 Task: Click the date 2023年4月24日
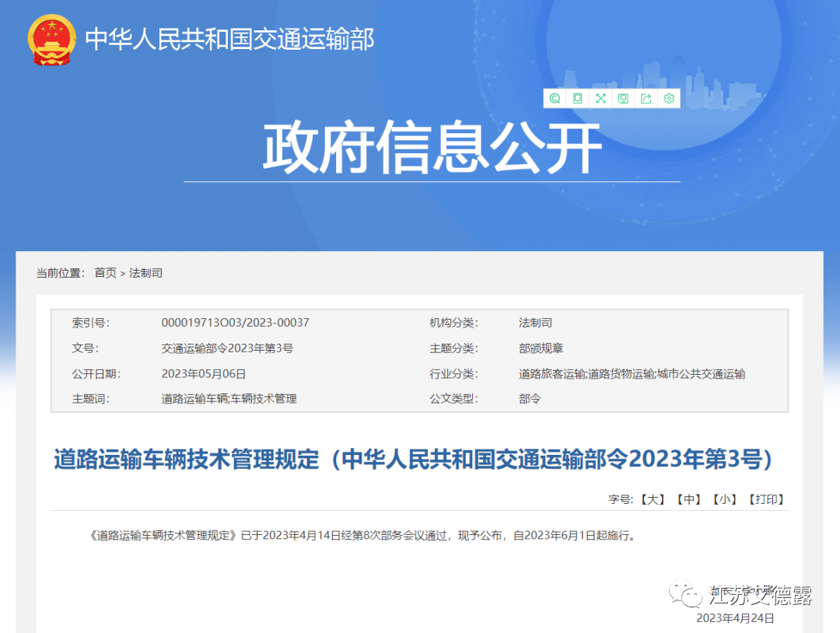point(734,618)
